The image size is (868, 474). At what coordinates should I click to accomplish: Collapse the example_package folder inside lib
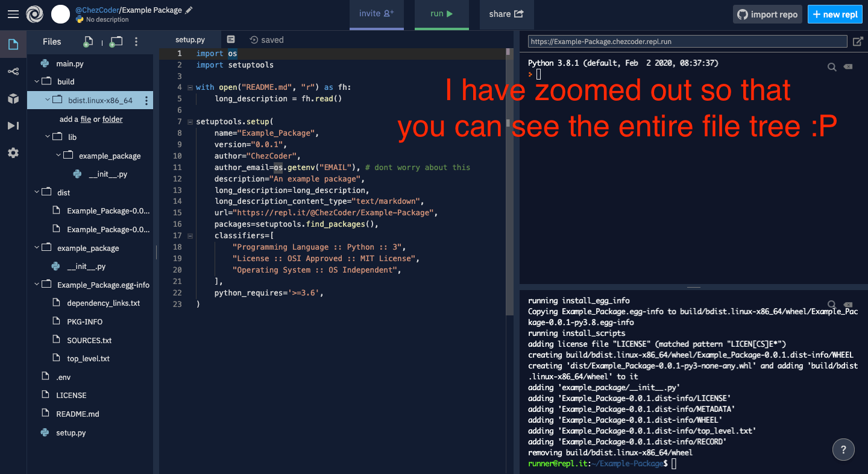(58, 155)
